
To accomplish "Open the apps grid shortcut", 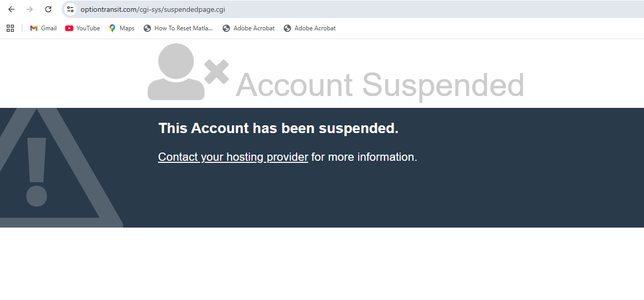I will tap(10, 28).
